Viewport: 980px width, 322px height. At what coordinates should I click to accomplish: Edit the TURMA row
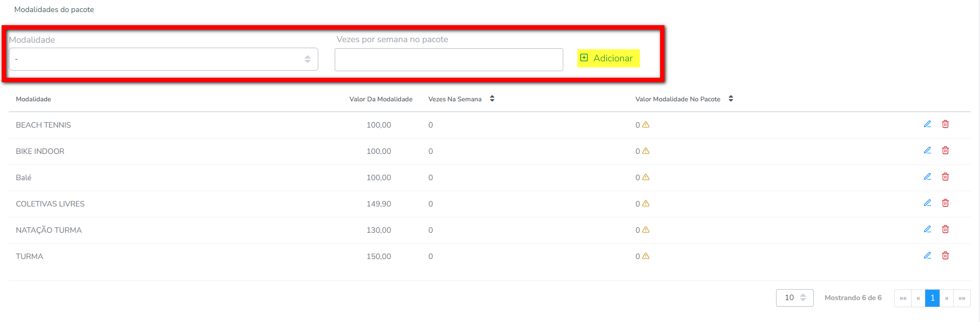[x=927, y=256]
